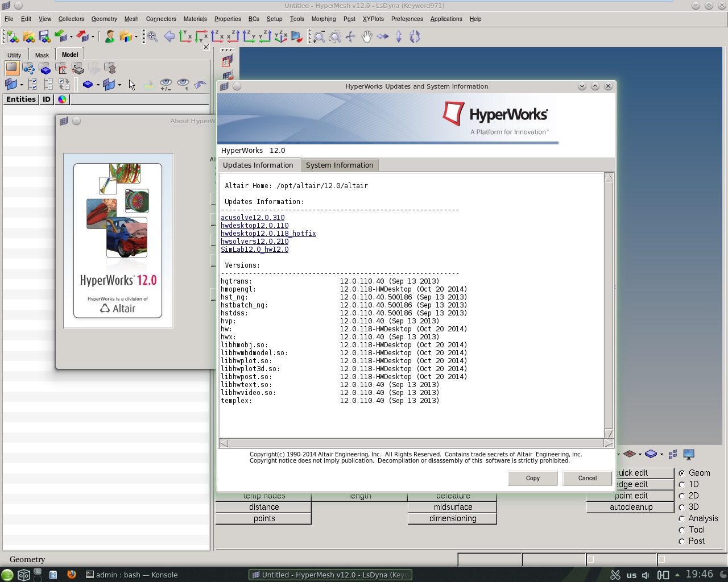Open the Preferences menu

(407, 19)
